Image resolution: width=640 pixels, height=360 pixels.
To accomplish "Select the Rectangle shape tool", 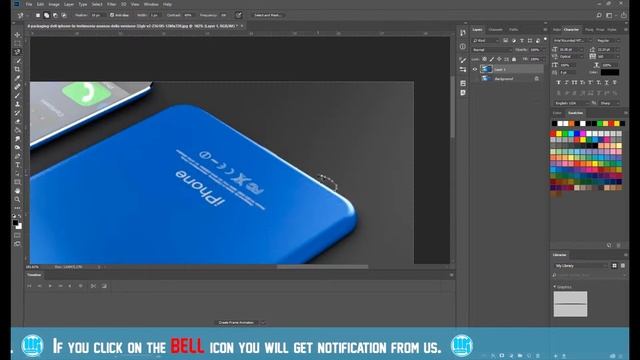I will pos(17,182).
